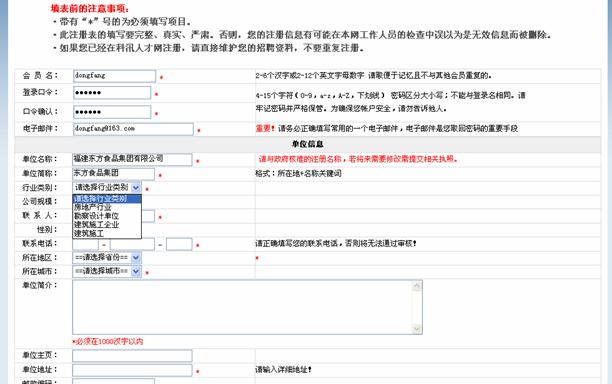Click the 行业类别 field label

click(40, 188)
